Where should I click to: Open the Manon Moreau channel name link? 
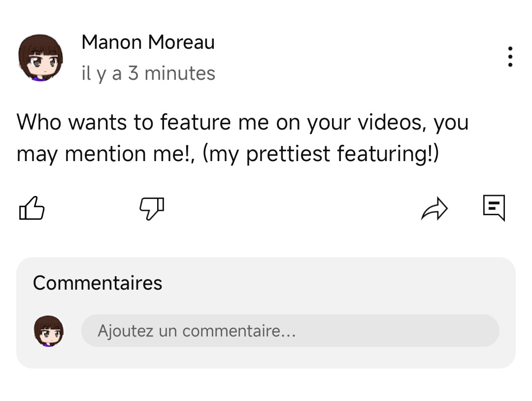148,42
